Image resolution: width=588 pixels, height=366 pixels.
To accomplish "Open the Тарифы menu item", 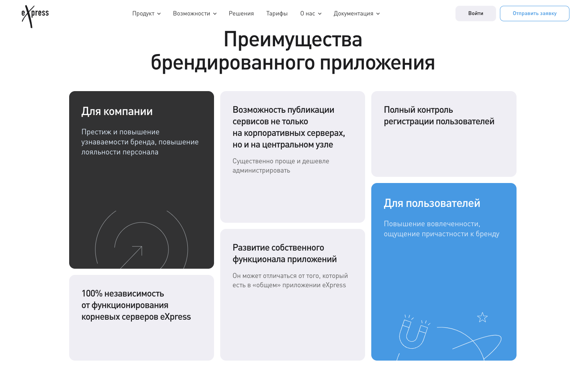I will tap(277, 14).
